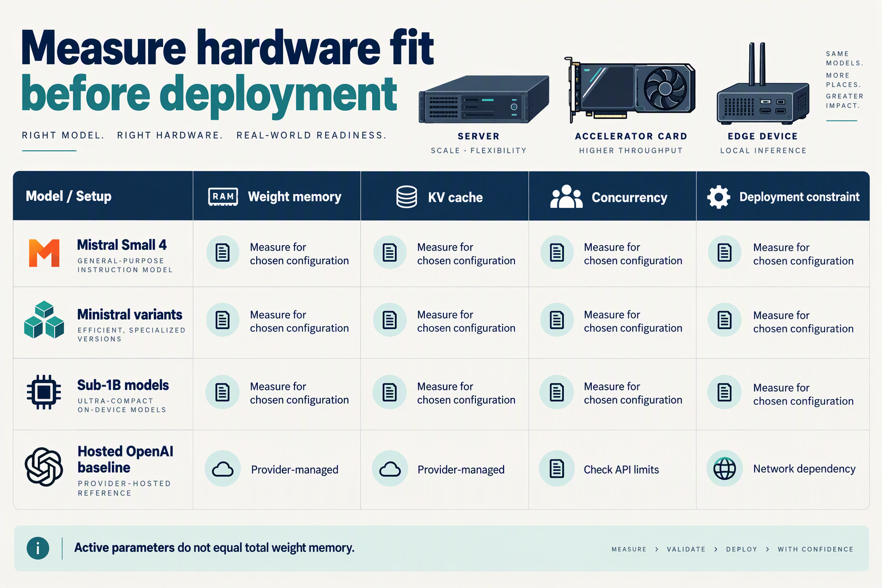Click the Weight memory column header text
The height and width of the screenshot is (588, 882).
point(295,197)
